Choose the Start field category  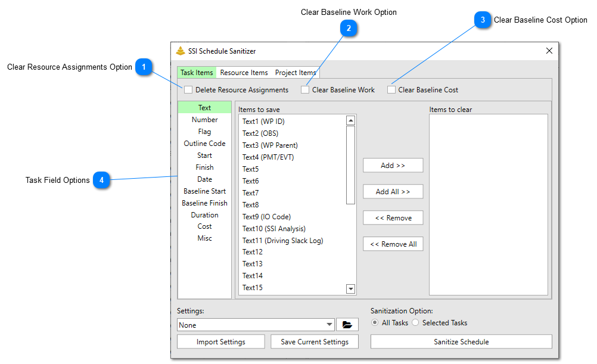click(x=204, y=155)
